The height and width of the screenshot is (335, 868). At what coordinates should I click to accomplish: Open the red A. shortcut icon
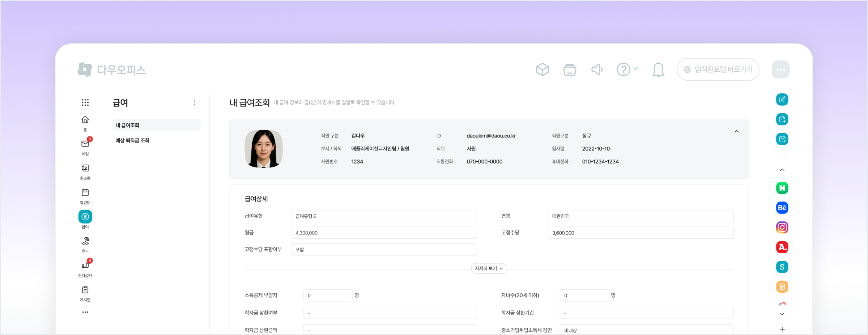782,247
